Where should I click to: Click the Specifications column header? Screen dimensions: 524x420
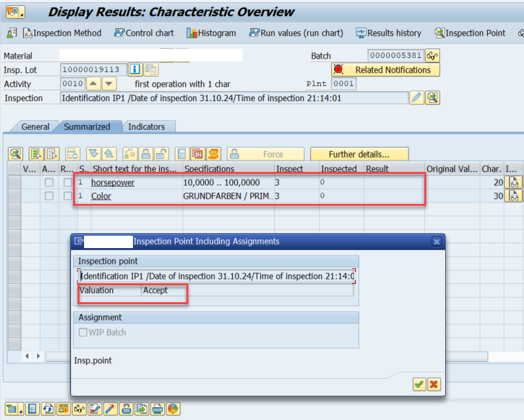tap(229, 169)
